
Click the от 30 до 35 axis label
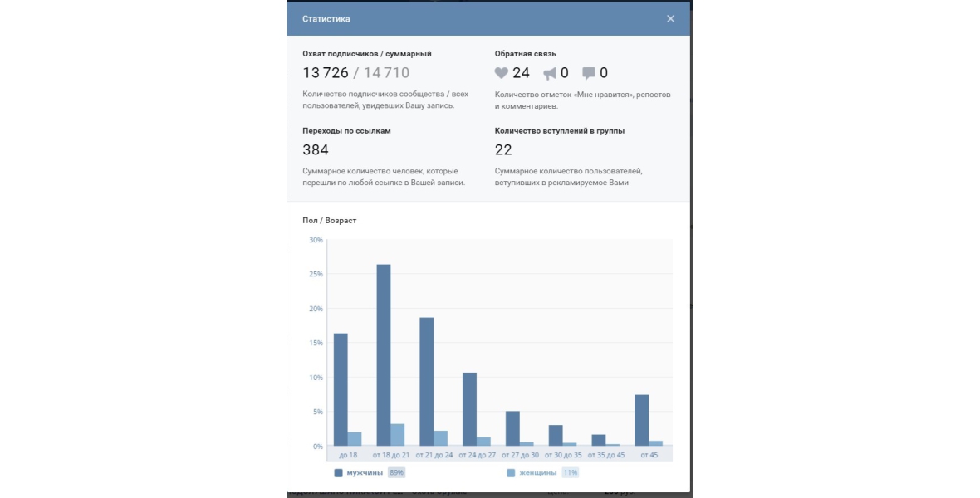[x=563, y=455]
